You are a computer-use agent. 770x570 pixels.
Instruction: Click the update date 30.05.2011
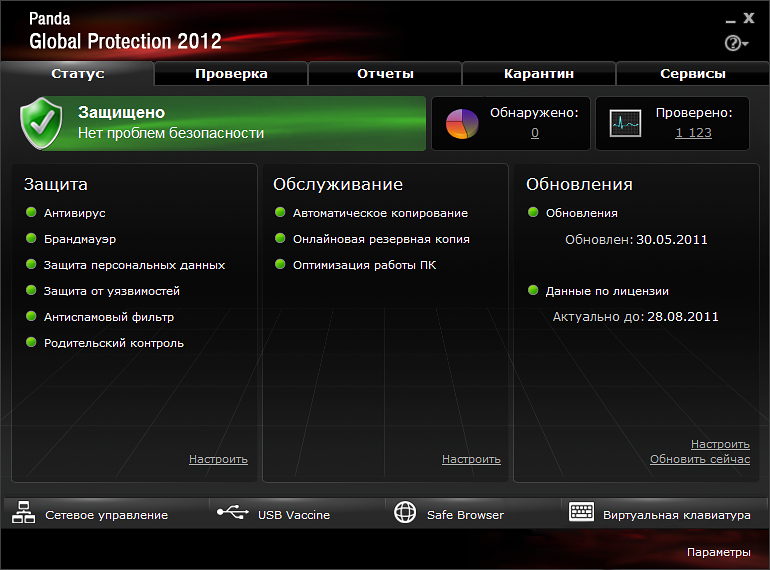pos(672,240)
